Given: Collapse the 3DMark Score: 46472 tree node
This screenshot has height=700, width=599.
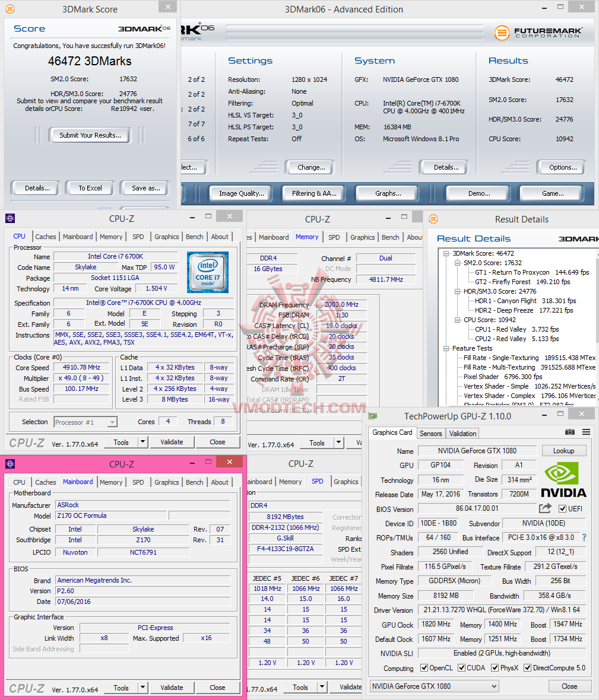Looking at the screenshot, I should coord(446,253).
